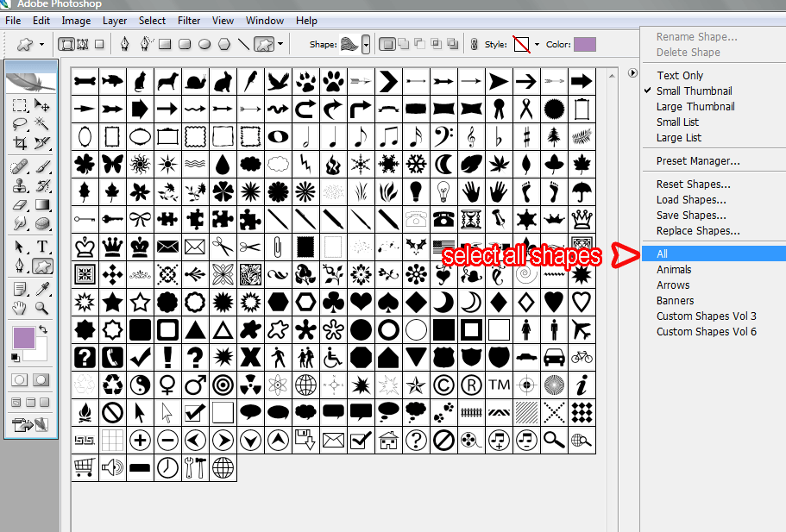Screen dimensions: 786x532
Task: Select the Eraser tool
Action: point(20,204)
